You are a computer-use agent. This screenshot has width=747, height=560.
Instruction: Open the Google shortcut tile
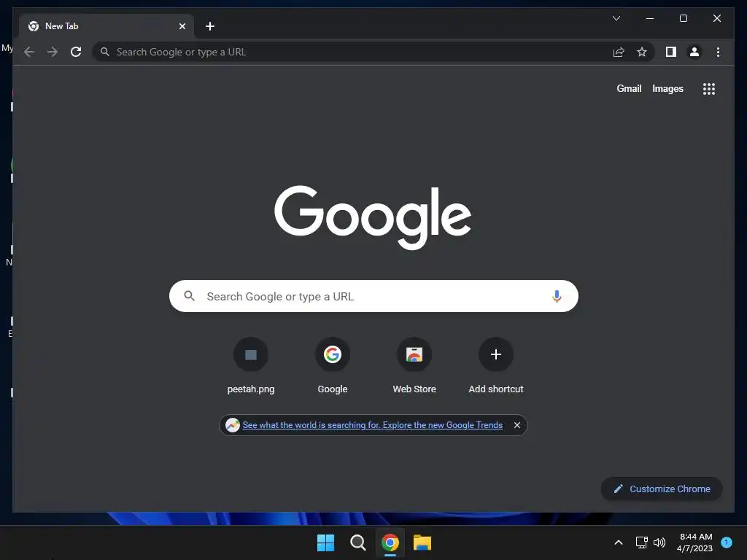tap(333, 366)
